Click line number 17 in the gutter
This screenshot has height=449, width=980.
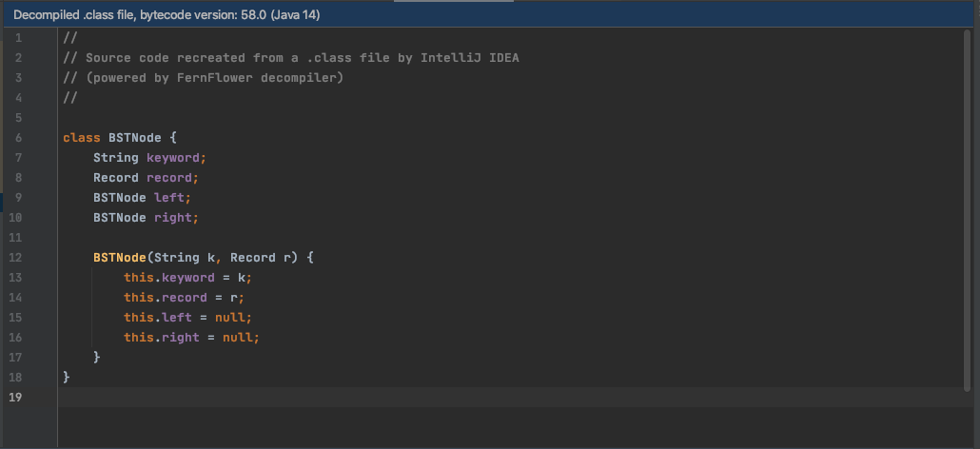(x=15, y=357)
